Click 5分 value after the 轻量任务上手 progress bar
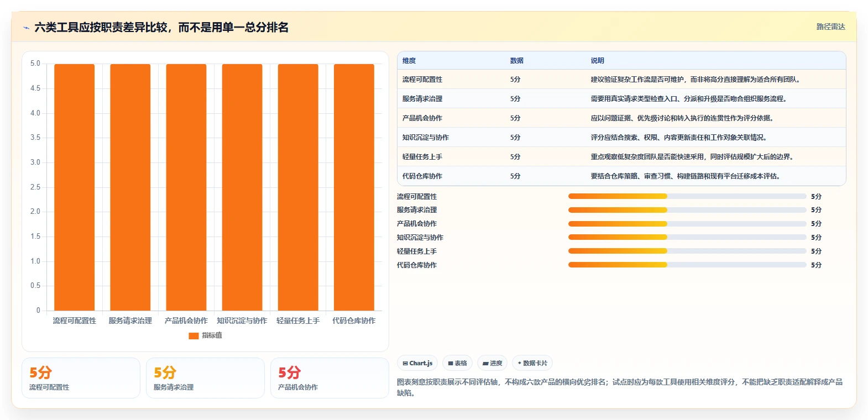Screen dimensions: 868x420 pos(816,251)
